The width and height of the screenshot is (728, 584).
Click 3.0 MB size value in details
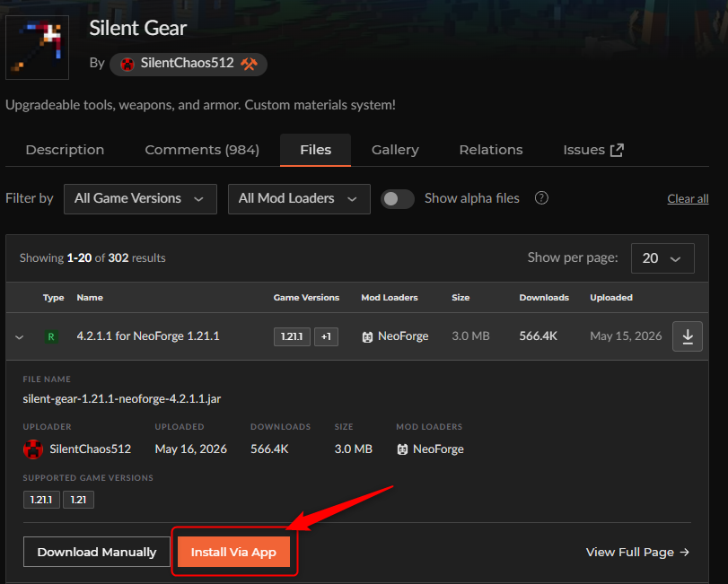[354, 449]
